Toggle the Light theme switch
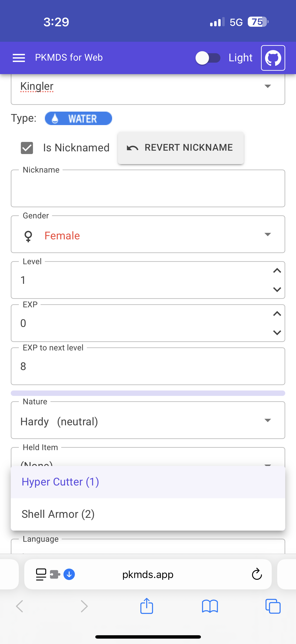 click(x=208, y=58)
